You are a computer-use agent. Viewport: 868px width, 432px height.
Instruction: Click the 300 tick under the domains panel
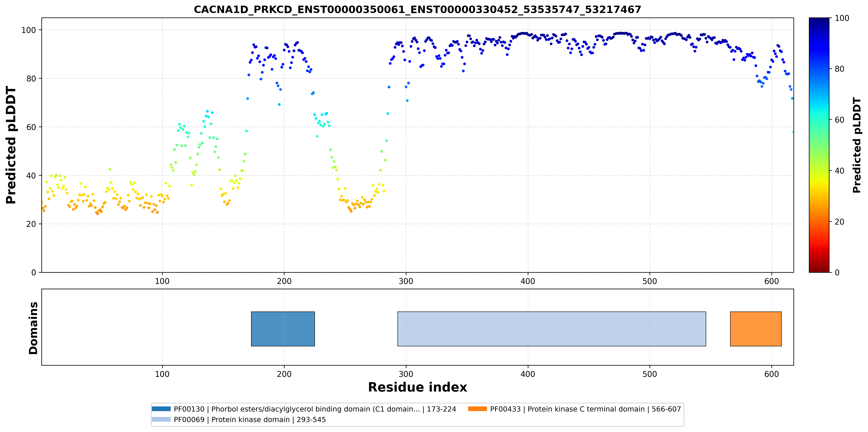pyautogui.click(x=406, y=374)
